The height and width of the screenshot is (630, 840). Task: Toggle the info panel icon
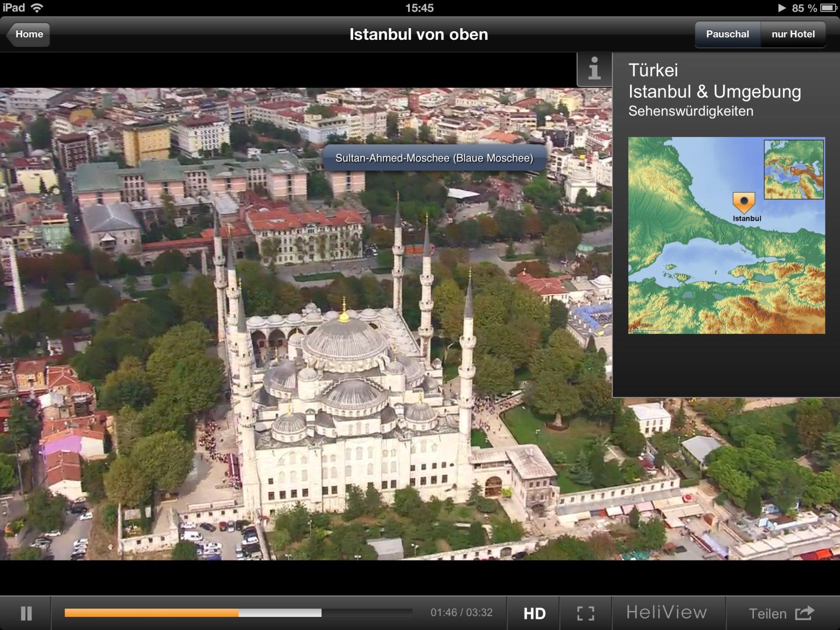594,69
